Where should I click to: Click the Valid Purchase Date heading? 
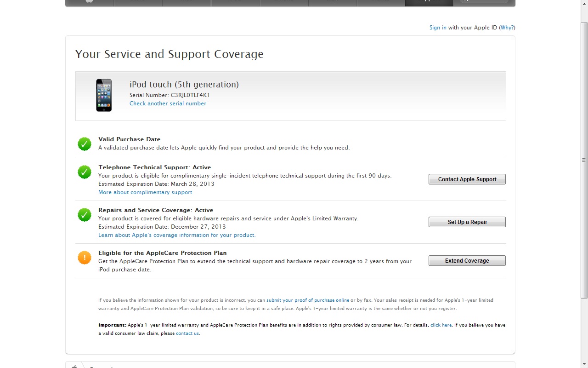[x=130, y=139]
